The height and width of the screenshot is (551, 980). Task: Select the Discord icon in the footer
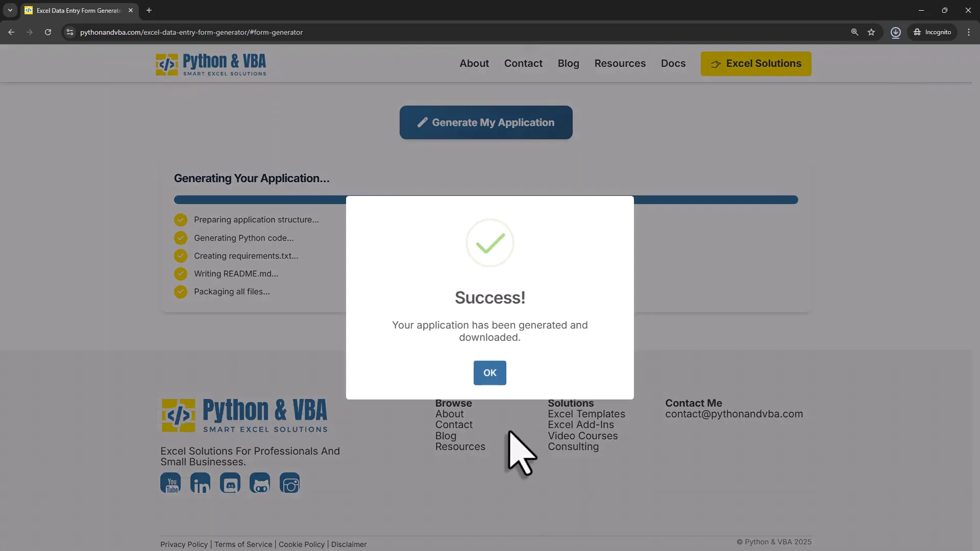coord(230,483)
